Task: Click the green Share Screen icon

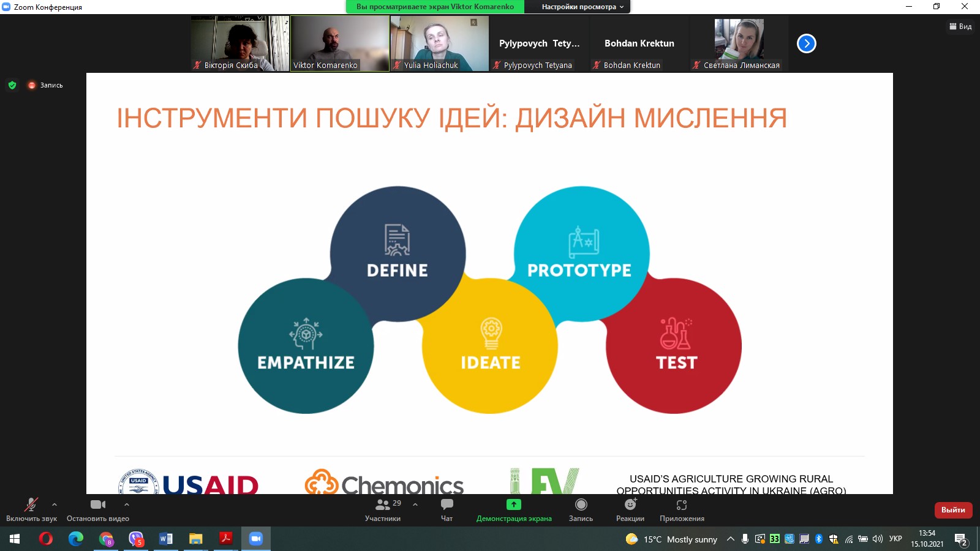Action: [x=514, y=504]
